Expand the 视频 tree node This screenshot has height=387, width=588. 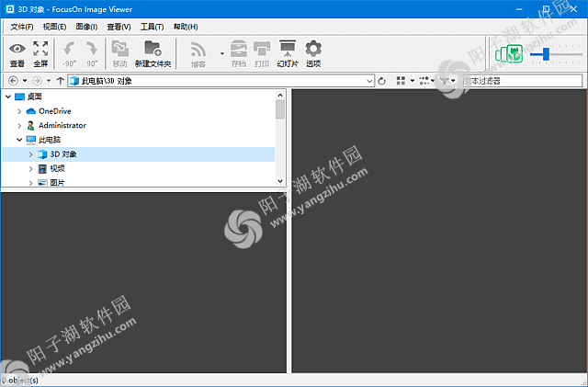point(31,169)
